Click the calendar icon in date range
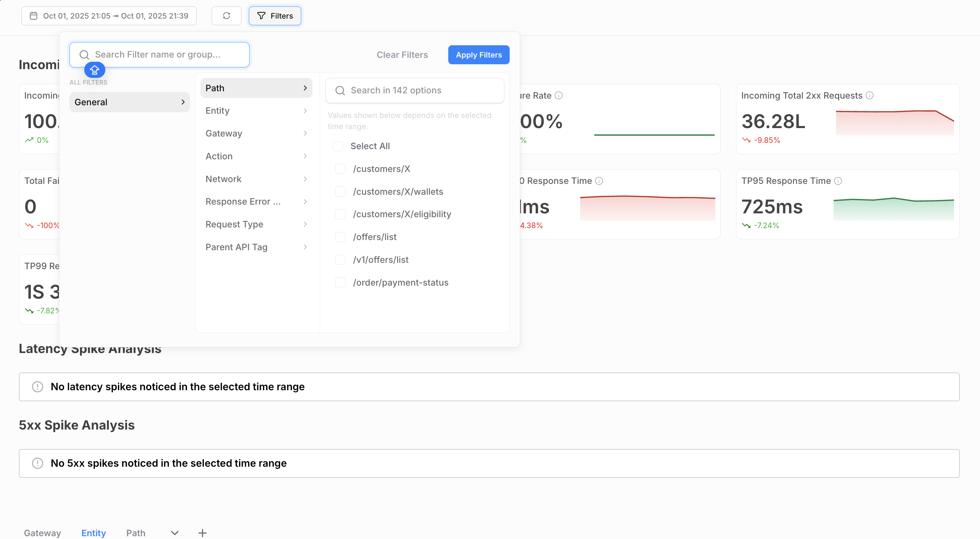This screenshot has height=539, width=980. pyautogui.click(x=33, y=15)
